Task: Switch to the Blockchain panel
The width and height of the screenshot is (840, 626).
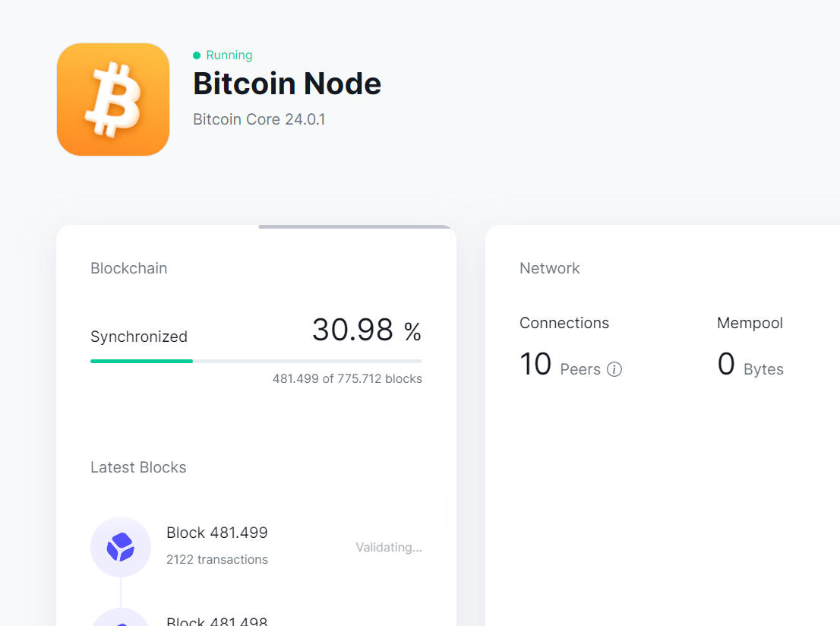Action: (x=128, y=268)
